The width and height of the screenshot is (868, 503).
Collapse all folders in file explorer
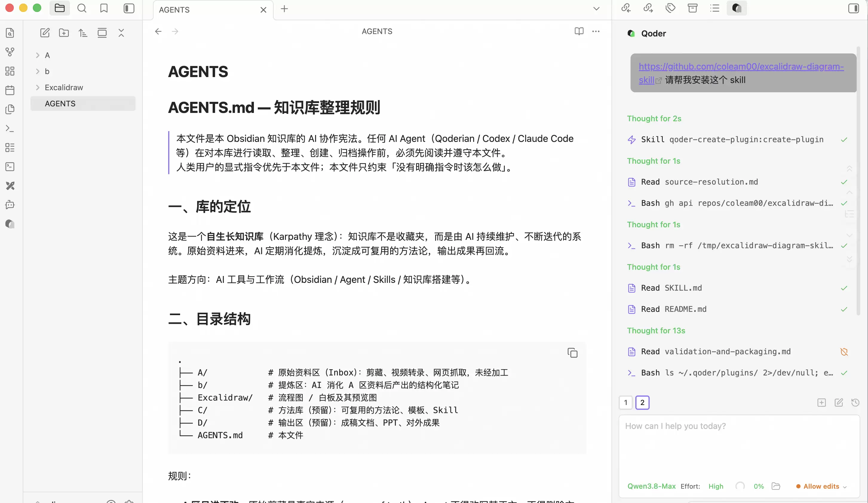(121, 33)
